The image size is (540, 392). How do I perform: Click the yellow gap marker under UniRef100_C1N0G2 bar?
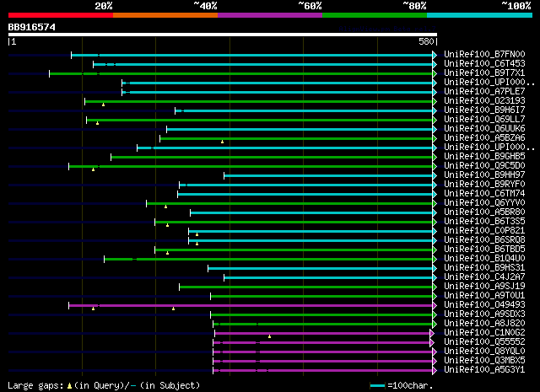coord(269,336)
